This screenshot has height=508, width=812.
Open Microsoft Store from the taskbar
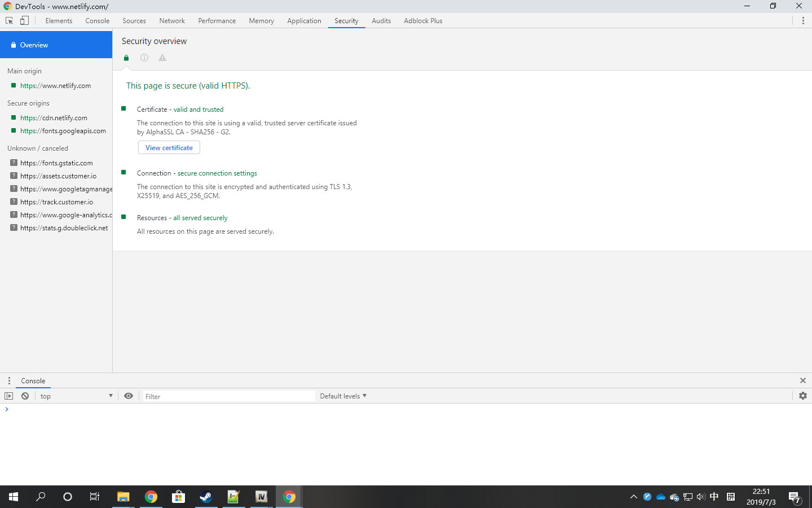(178, 497)
